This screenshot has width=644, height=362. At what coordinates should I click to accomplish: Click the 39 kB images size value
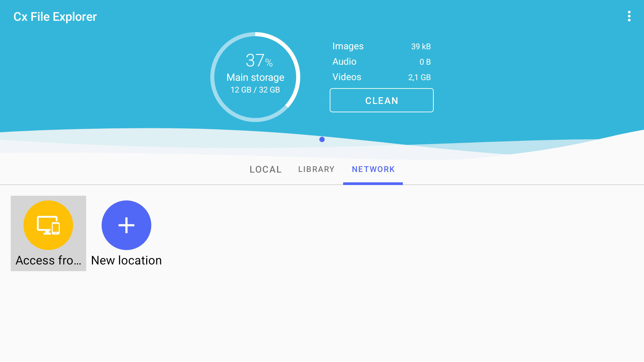tap(421, 47)
